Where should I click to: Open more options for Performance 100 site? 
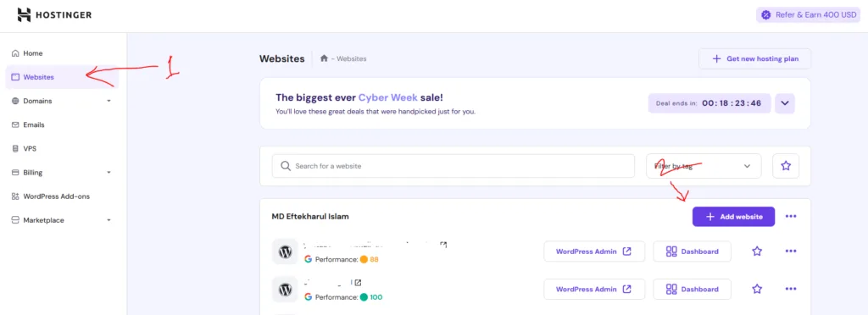tap(791, 289)
